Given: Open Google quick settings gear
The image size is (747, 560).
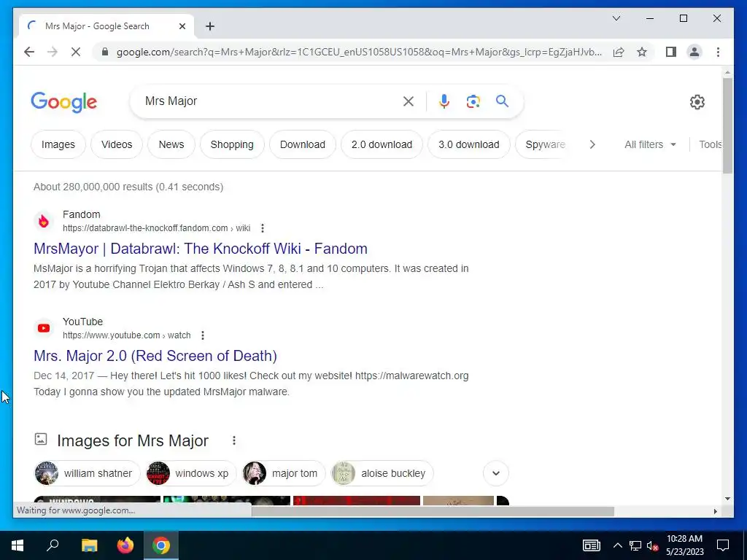Looking at the screenshot, I should (x=697, y=101).
